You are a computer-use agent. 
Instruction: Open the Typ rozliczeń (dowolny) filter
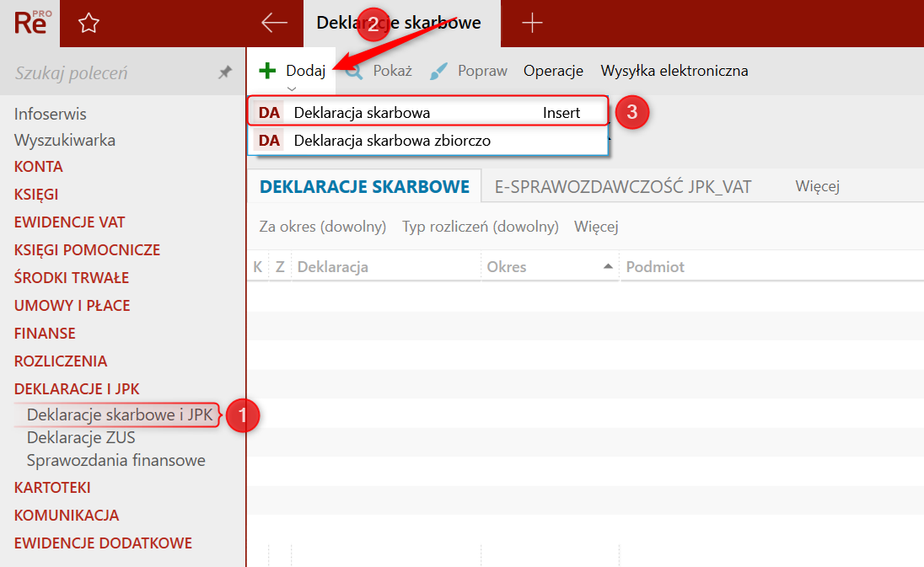coord(481,227)
